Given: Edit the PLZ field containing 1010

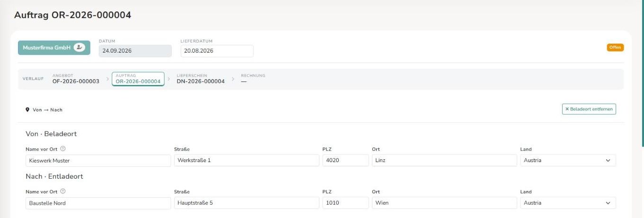Looking at the screenshot, I should pos(345,203).
